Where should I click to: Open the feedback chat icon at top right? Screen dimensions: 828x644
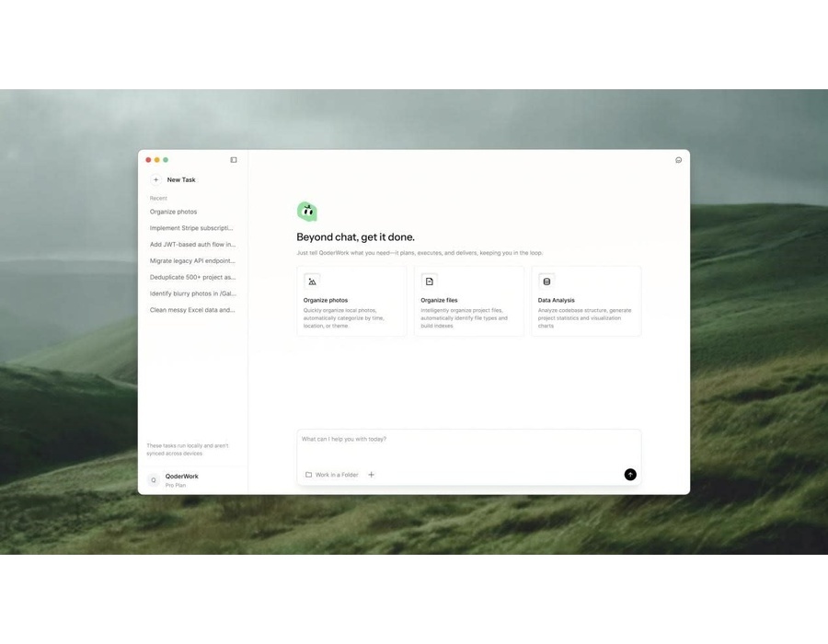click(x=679, y=160)
